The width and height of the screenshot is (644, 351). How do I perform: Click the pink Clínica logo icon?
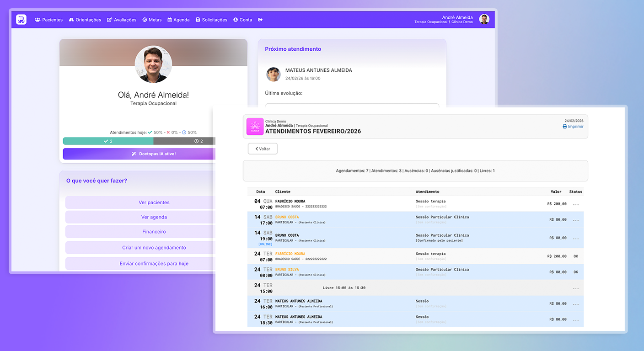255,127
